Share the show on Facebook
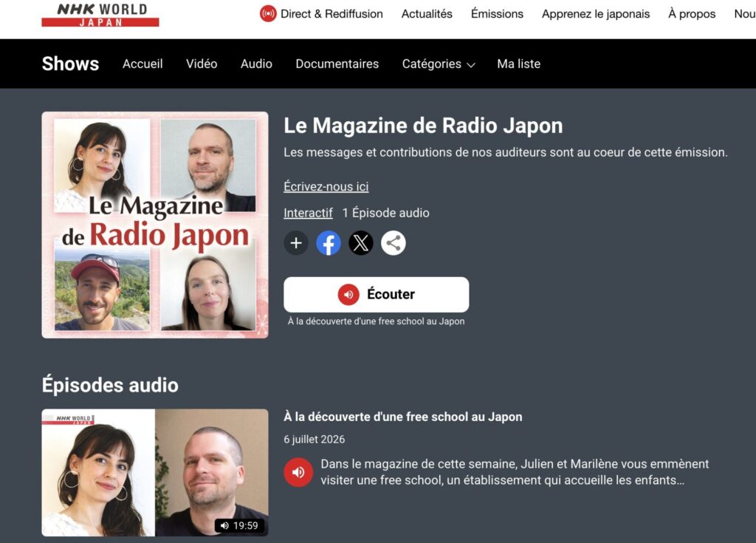This screenshot has width=756, height=543. [x=329, y=243]
